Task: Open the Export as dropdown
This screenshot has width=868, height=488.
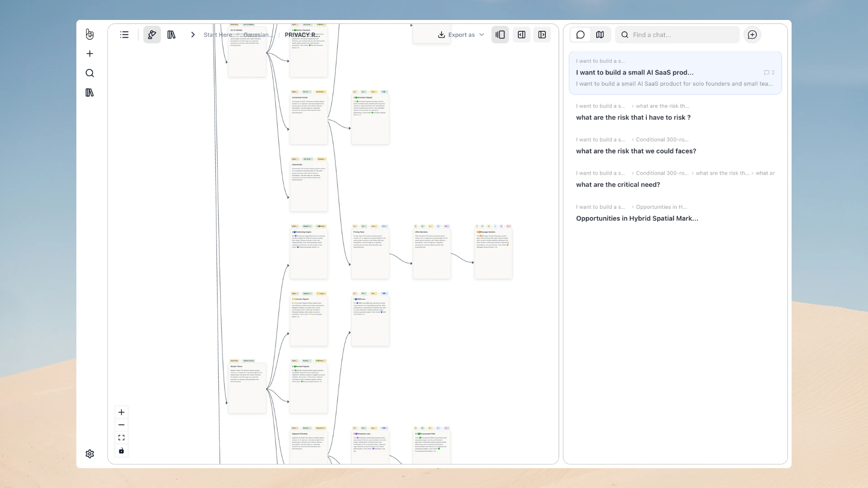Action: coord(460,34)
